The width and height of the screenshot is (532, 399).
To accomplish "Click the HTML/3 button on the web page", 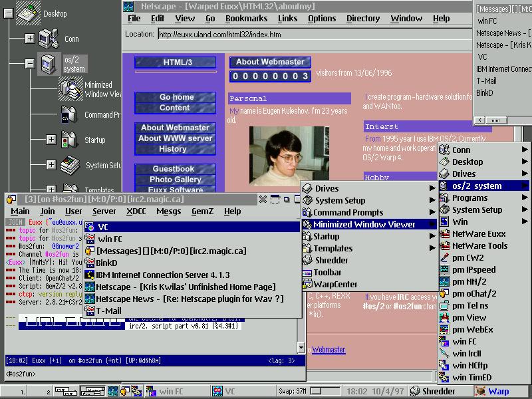I will click(175, 62).
